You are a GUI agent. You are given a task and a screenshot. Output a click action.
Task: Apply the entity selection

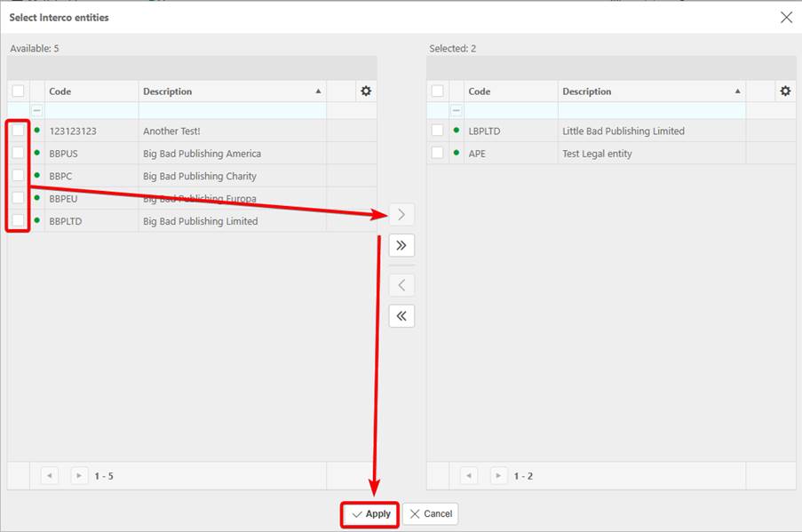[x=371, y=514]
